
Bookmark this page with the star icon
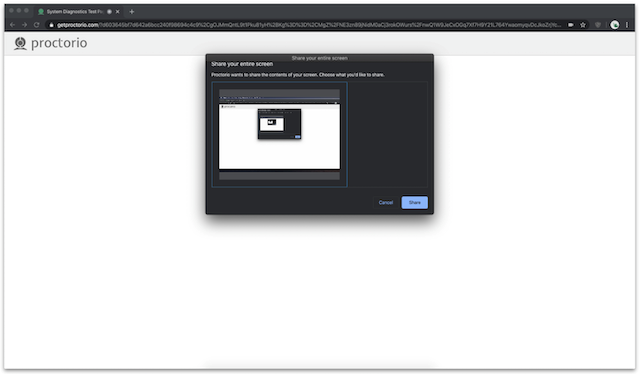[583, 25]
